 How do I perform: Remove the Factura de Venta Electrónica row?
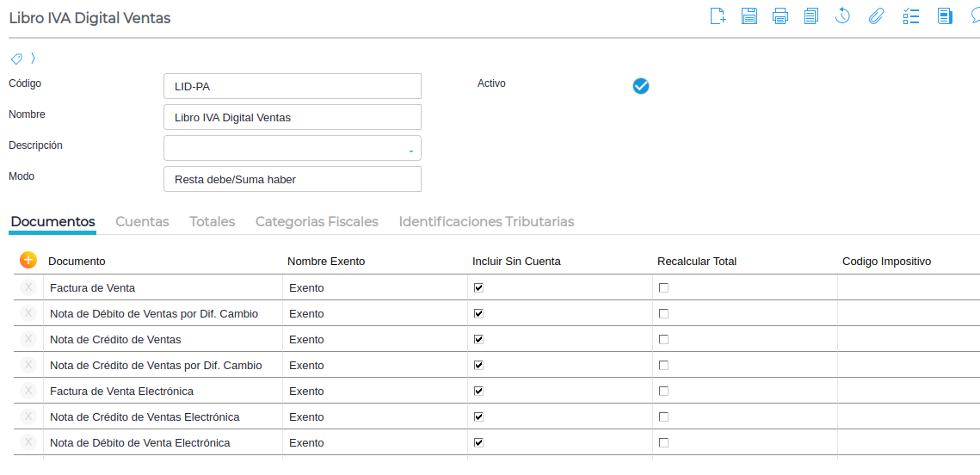28,391
